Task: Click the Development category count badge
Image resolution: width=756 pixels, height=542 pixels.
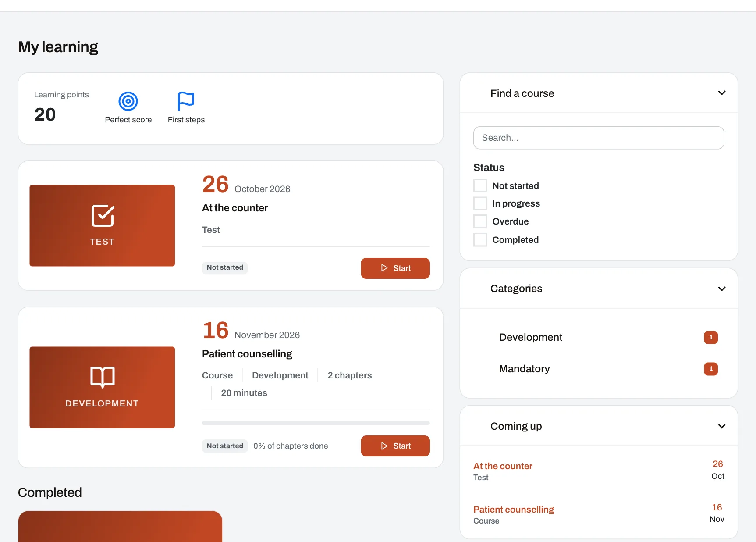Action: [x=711, y=337]
